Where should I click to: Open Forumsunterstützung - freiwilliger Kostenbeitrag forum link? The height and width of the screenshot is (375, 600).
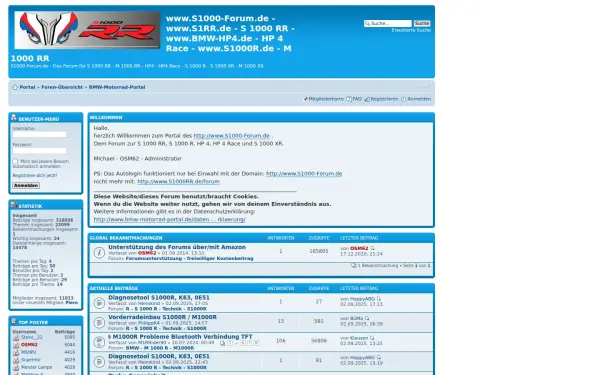[189, 259]
